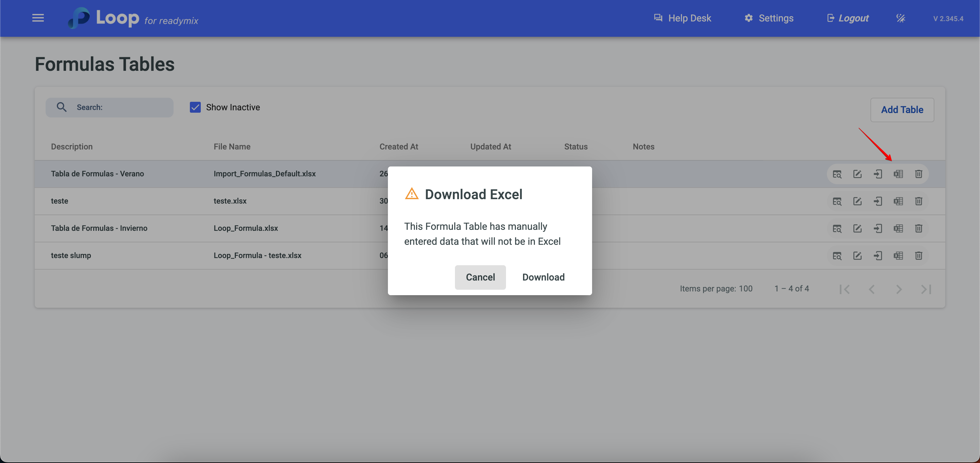Click import arrow icon for teste row

point(878,201)
